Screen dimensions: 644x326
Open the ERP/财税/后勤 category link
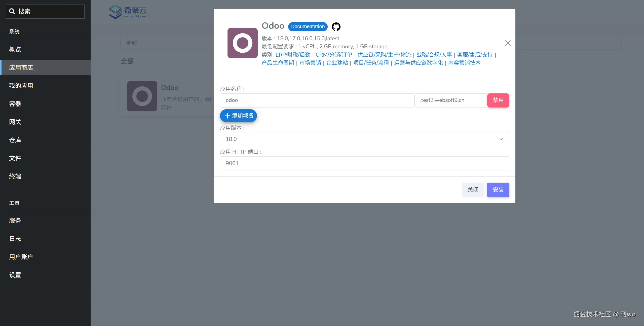pos(293,55)
